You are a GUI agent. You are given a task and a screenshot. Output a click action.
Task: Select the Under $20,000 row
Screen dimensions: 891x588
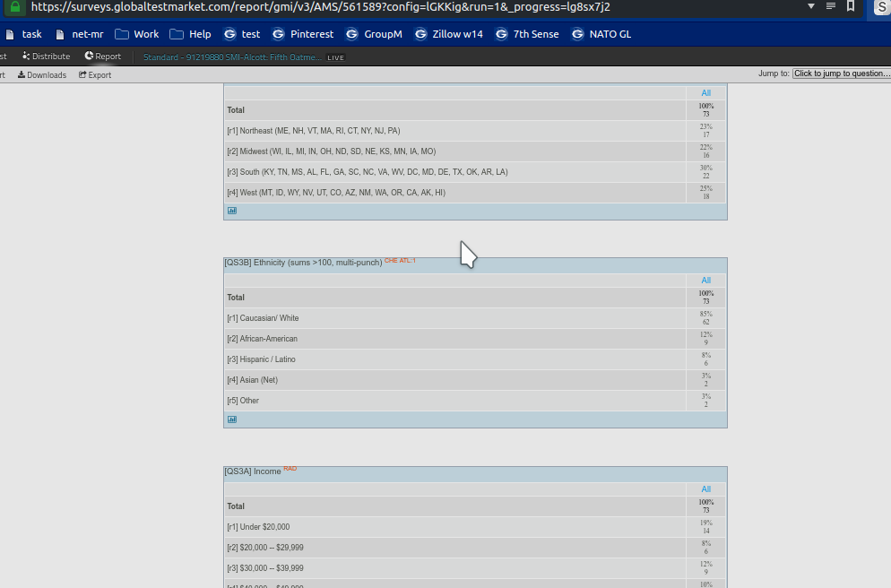tap(475, 527)
